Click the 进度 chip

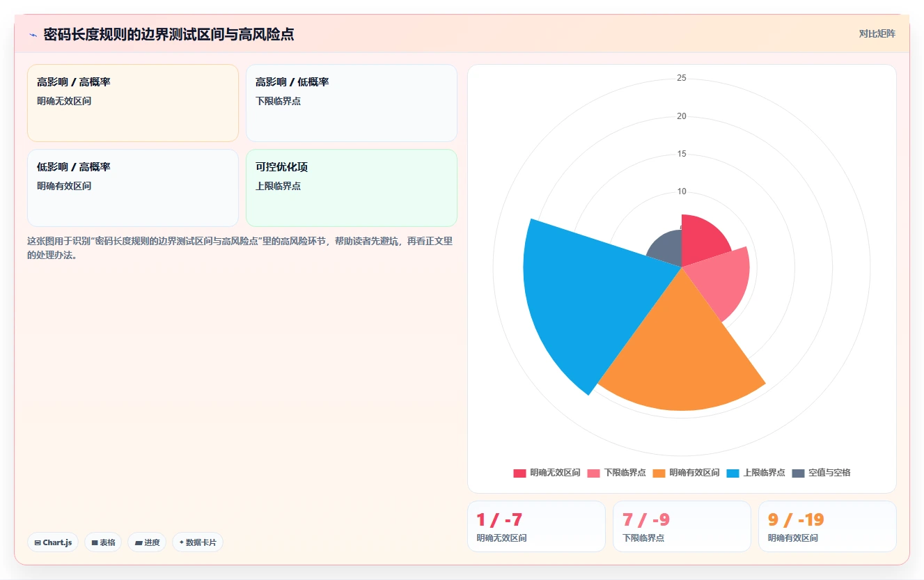pyautogui.click(x=147, y=542)
